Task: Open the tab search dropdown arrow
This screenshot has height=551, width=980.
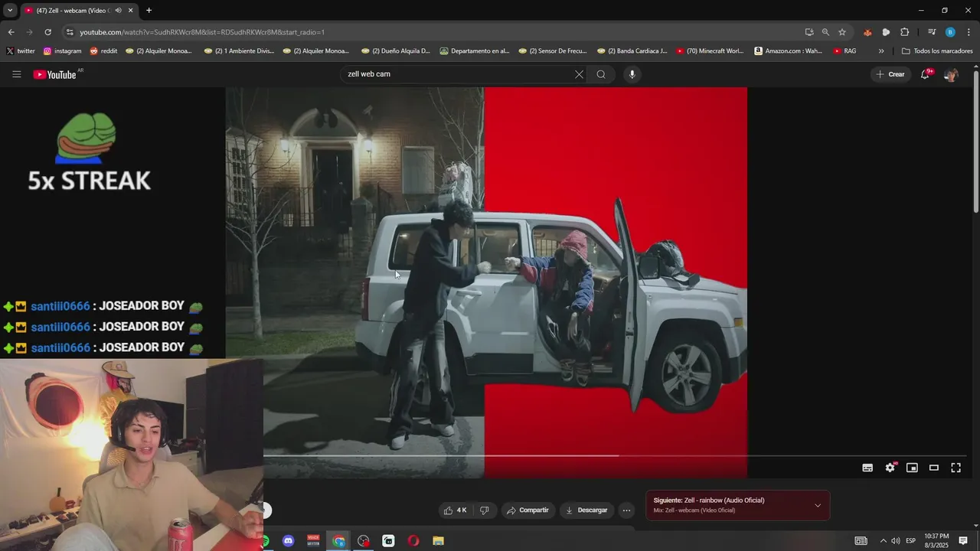Action: pyautogui.click(x=10, y=11)
